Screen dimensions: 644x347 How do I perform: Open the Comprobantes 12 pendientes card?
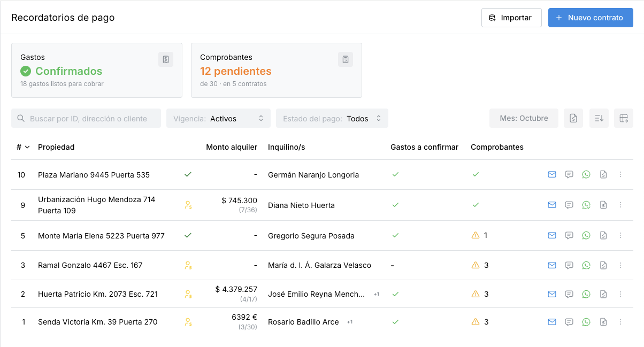tap(277, 71)
